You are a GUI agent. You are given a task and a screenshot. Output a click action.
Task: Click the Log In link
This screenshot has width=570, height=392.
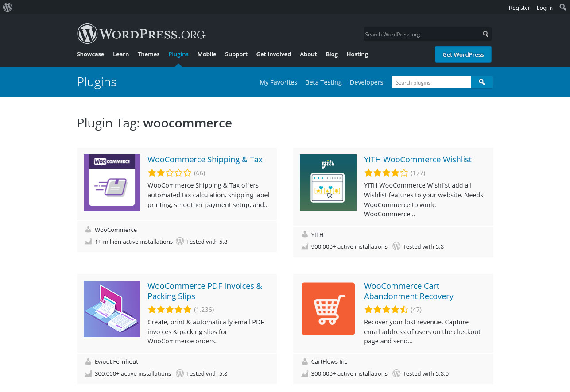click(x=545, y=8)
